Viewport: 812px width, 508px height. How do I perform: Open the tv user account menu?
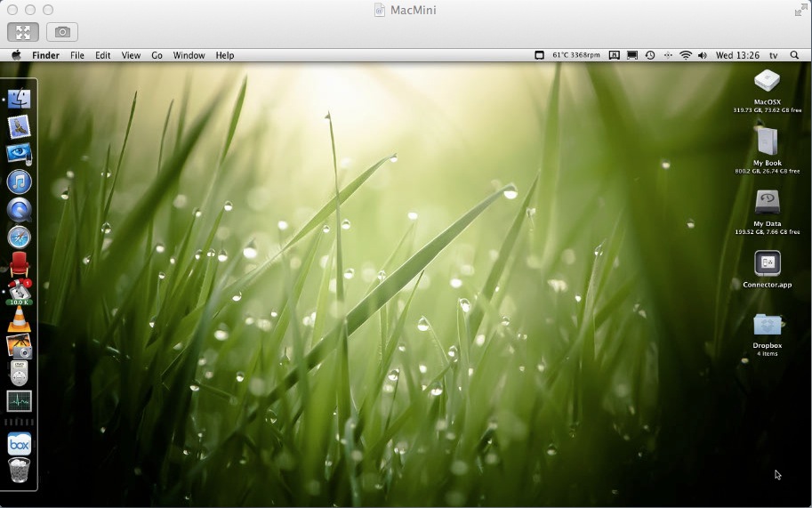[773, 55]
